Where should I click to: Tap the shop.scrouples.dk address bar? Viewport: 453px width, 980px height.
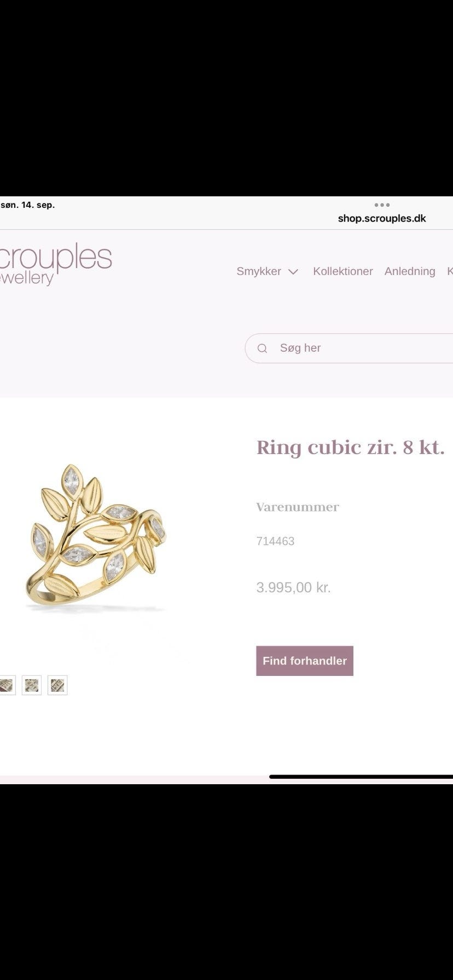382,218
